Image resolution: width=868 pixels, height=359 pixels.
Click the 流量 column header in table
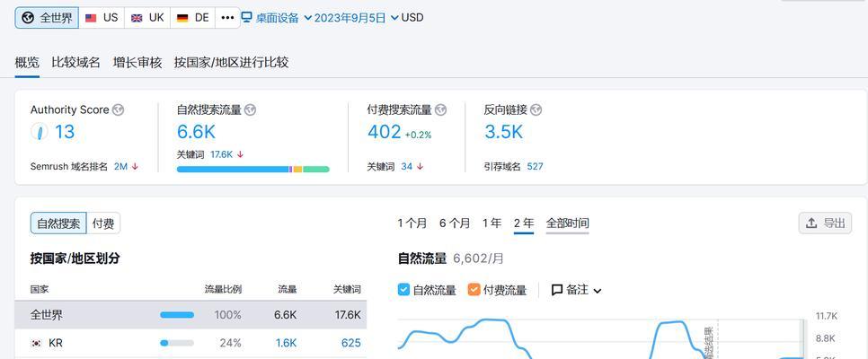(288, 289)
